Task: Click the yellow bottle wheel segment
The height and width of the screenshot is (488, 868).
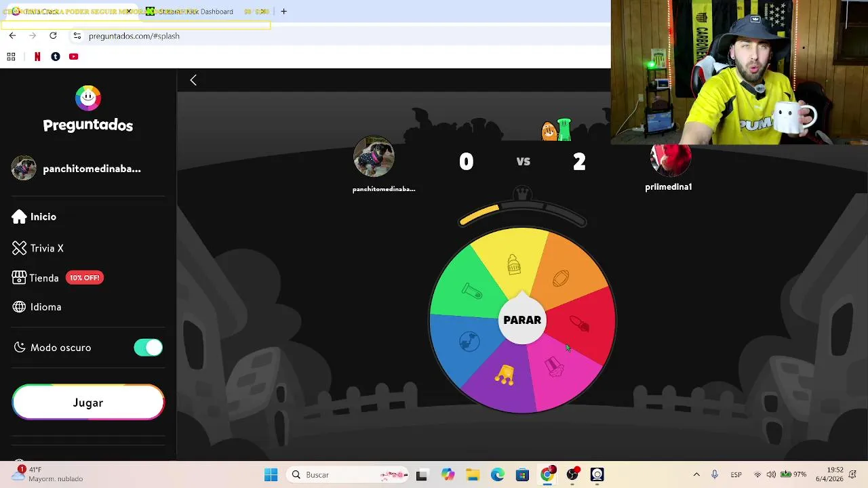Action: coord(513,264)
